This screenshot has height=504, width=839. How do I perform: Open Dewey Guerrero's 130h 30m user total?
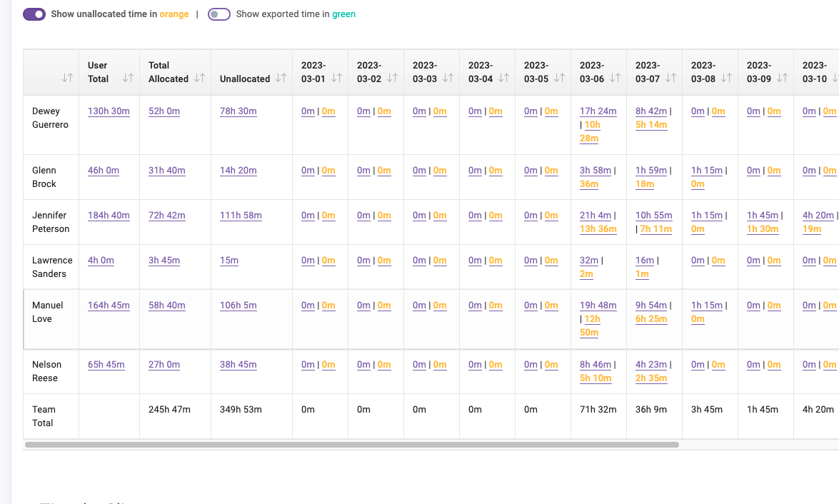pos(109,111)
